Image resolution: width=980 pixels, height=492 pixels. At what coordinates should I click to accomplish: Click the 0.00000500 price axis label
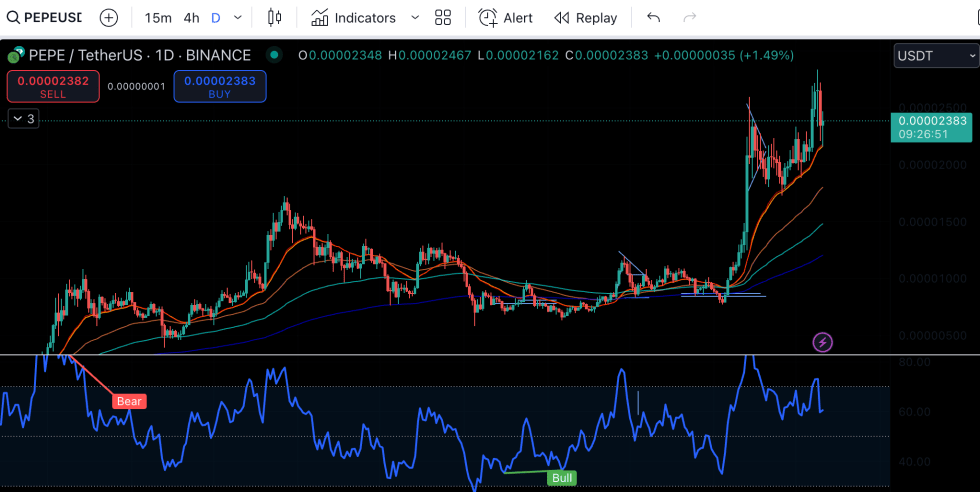[x=932, y=336]
